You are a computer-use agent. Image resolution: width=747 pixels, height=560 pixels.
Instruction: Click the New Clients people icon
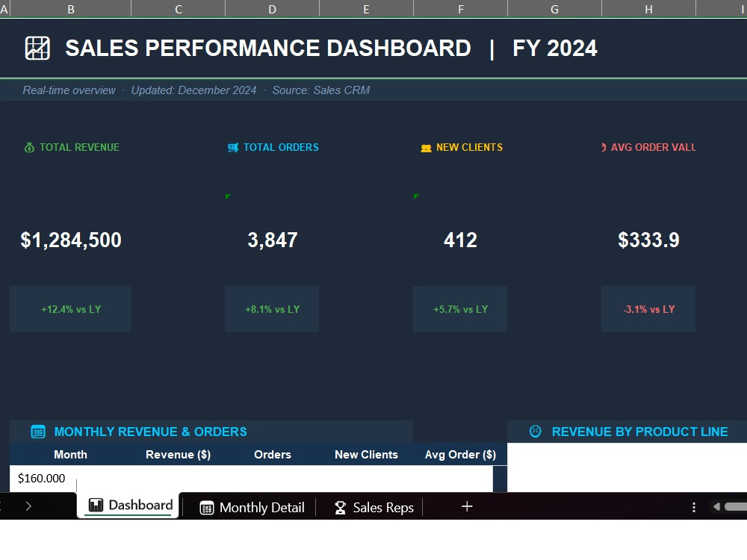point(426,148)
